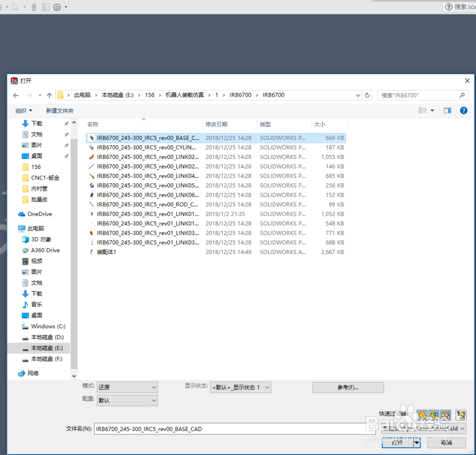
Task: Go up one folder level
Action: click(x=49, y=95)
